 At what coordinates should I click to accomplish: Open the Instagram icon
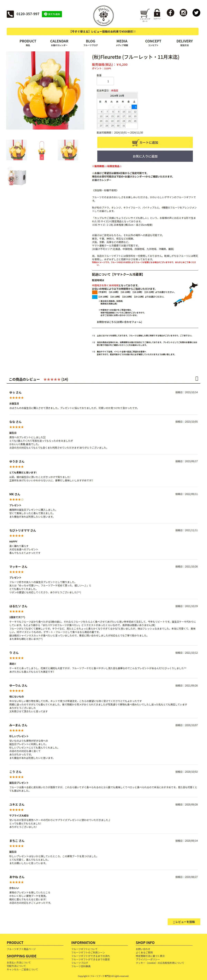(x=183, y=13)
